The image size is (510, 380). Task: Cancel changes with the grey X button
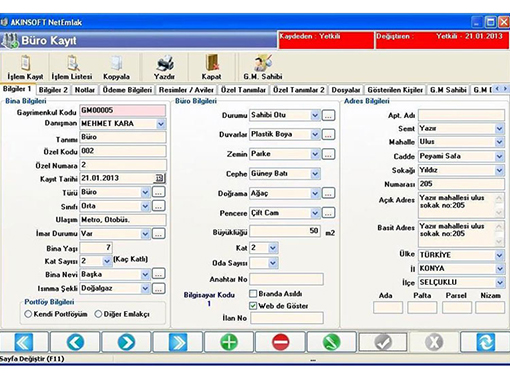tap(434, 342)
